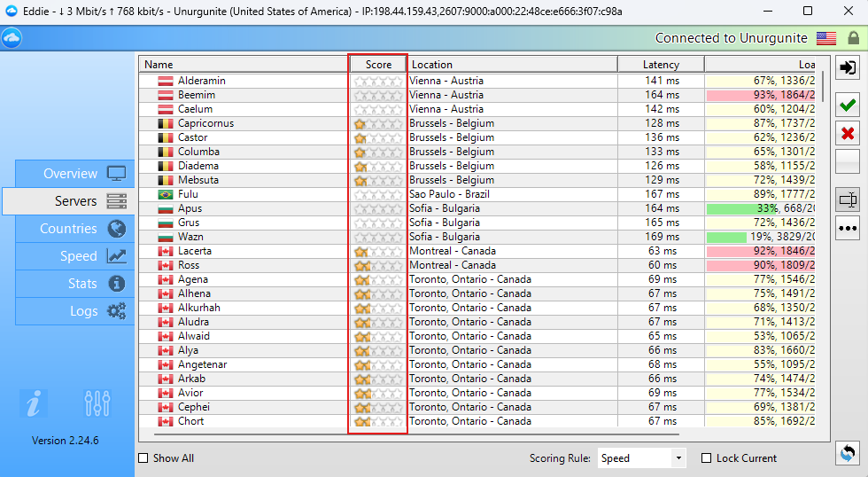Click the Austria flag beside Alderamin
Image resolution: width=868 pixels, height=477 pixels.
[166, 81]
